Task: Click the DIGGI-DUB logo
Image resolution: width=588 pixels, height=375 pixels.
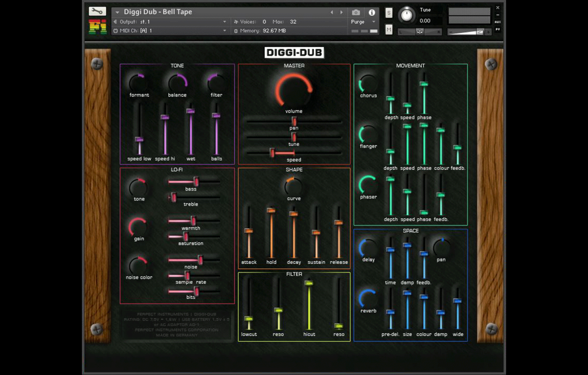Action: tap(294, 53)
